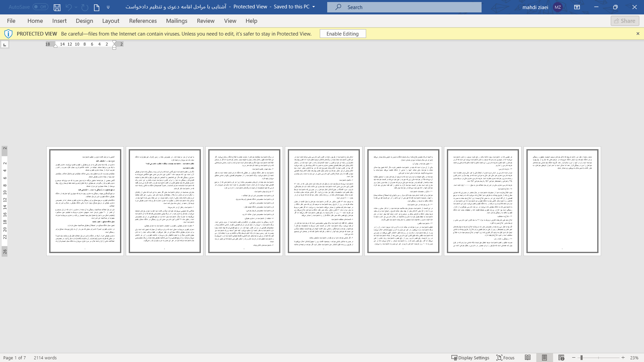Close the Protected View message bar
Screen dimensions: 644x362
click(x=638, y=34)
